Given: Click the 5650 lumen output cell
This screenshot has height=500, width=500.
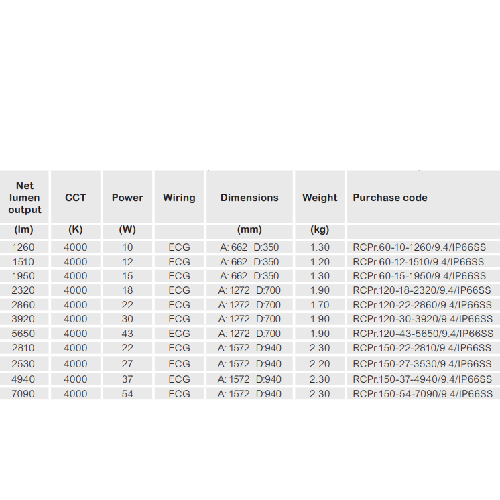Looking at the screenshot, I should coord(23,333).
